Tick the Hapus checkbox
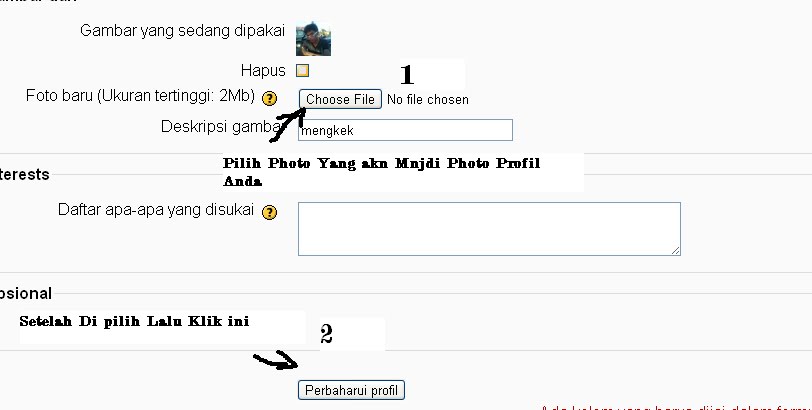 (x=302, y=70)
